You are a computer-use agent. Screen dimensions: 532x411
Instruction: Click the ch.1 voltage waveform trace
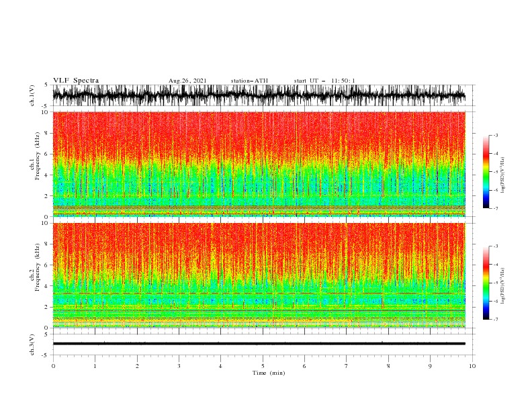pos(259,95)
